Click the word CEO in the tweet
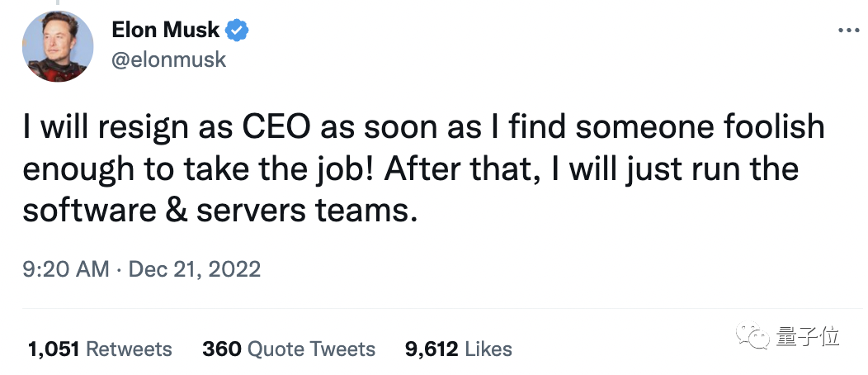 (x=271, y=128)
